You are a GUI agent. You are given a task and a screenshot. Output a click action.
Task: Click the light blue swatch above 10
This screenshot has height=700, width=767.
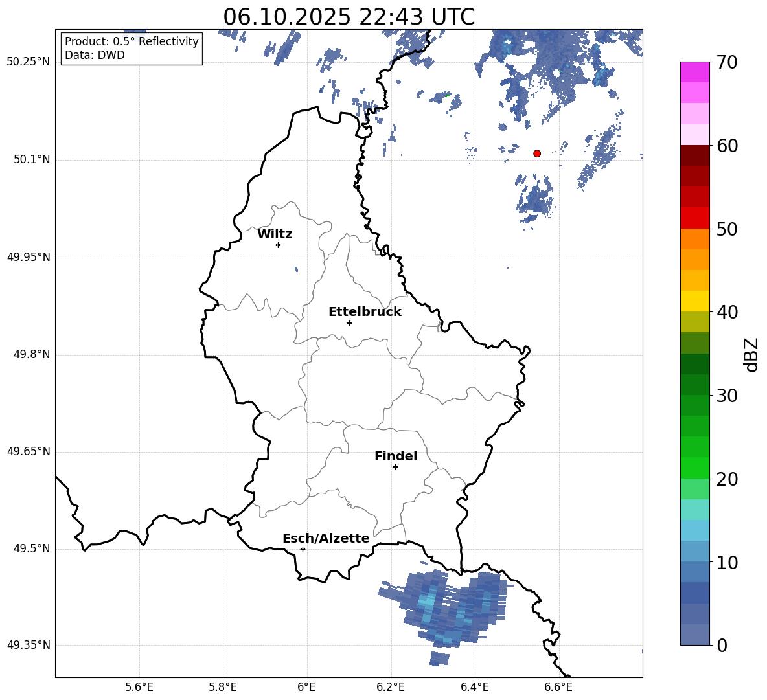click(694, 530)
